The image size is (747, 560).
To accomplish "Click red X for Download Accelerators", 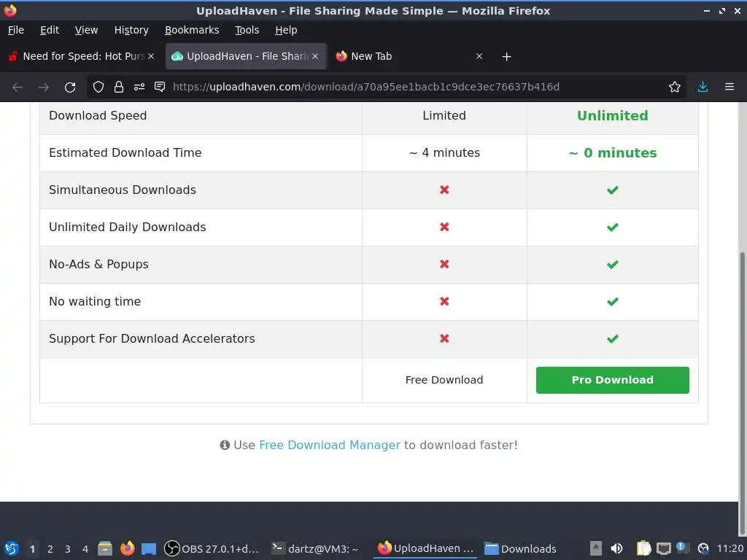I will point(444,338).
